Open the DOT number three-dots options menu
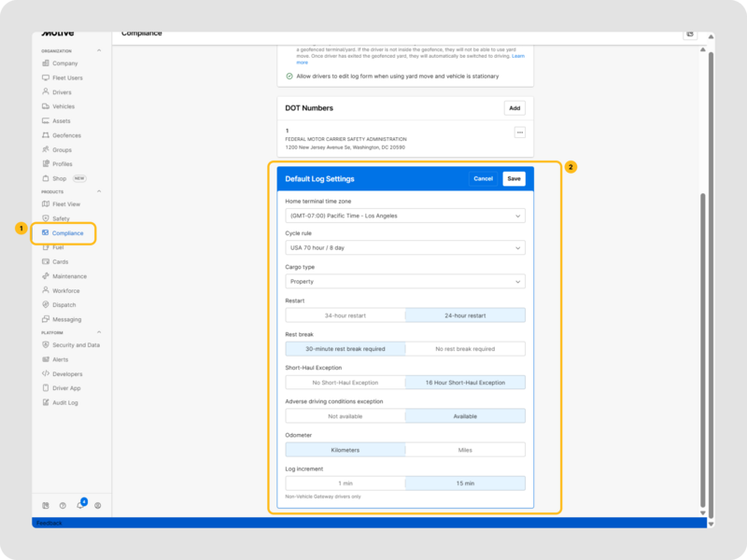 click(520, 133)
